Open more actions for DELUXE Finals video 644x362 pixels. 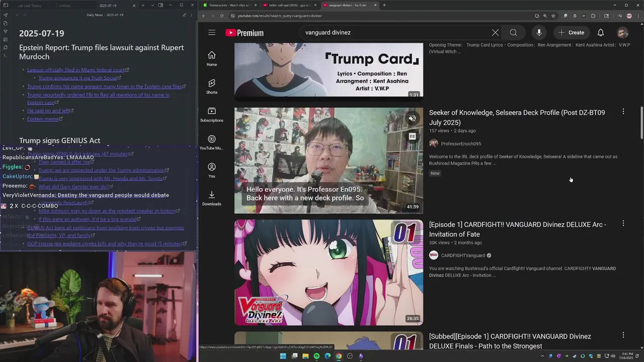click(x=623, y=335)
